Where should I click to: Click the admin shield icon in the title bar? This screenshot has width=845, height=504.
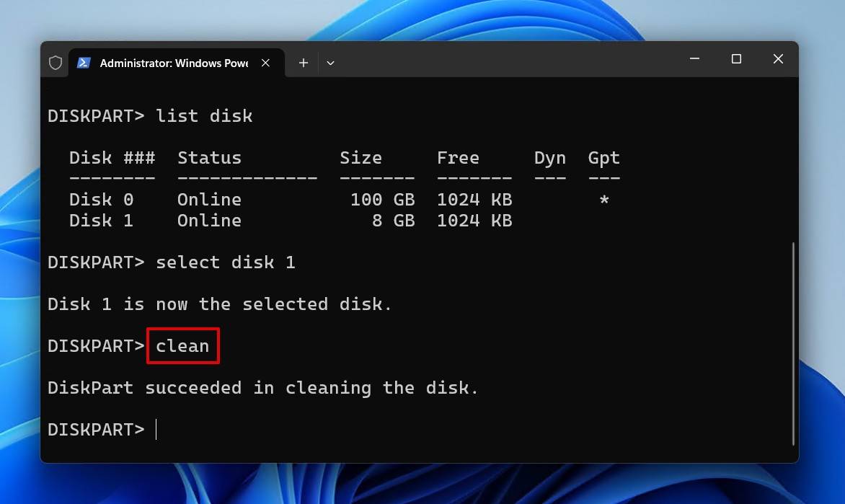pos(56,62)
